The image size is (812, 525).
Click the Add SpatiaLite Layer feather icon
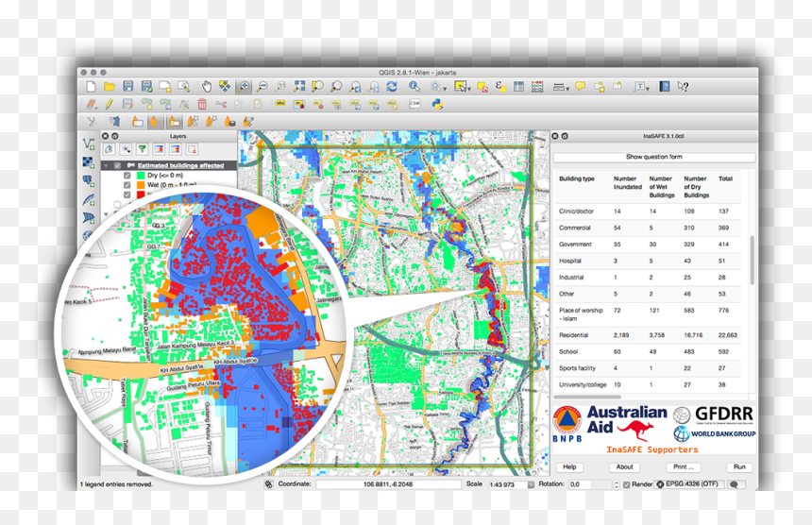pos(88,200)
